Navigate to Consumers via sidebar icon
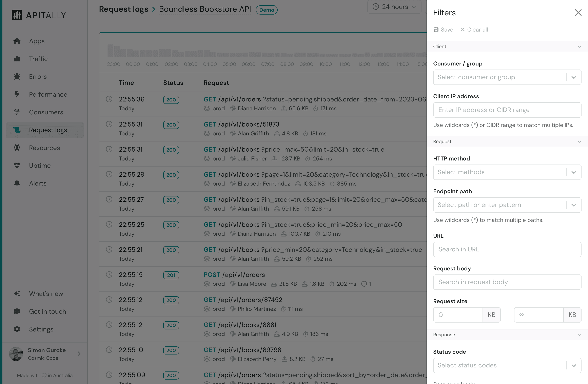Image resolution: width=588 pixels, height=384 pixels. 17,112
